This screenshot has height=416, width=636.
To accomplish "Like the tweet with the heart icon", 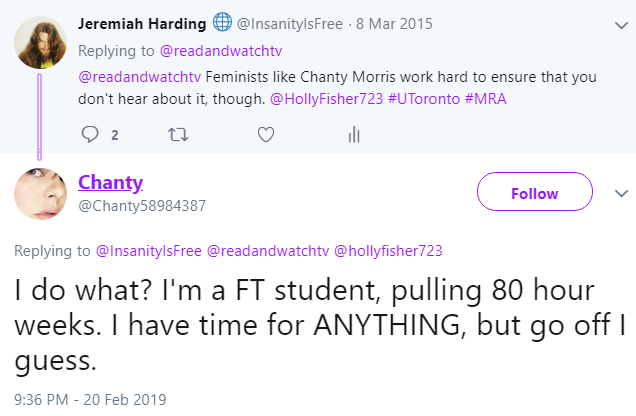I will point(266,135).
